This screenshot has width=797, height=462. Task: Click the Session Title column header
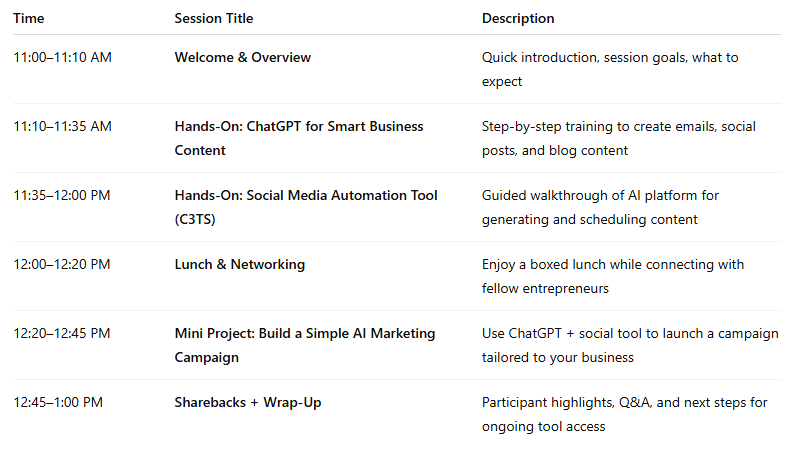[x=213, y=18]
